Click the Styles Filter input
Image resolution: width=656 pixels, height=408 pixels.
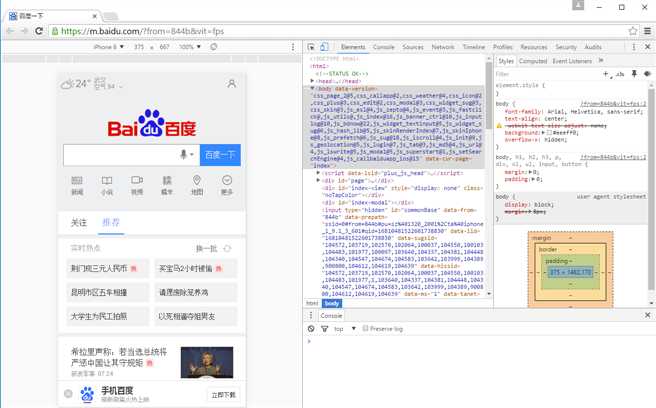pos(546,74)
